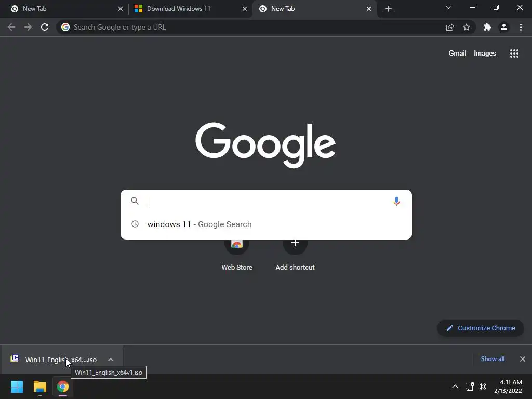Viewport: 532px width, 399px height.
Task: Start voice search with microphone
Action: 396,201
